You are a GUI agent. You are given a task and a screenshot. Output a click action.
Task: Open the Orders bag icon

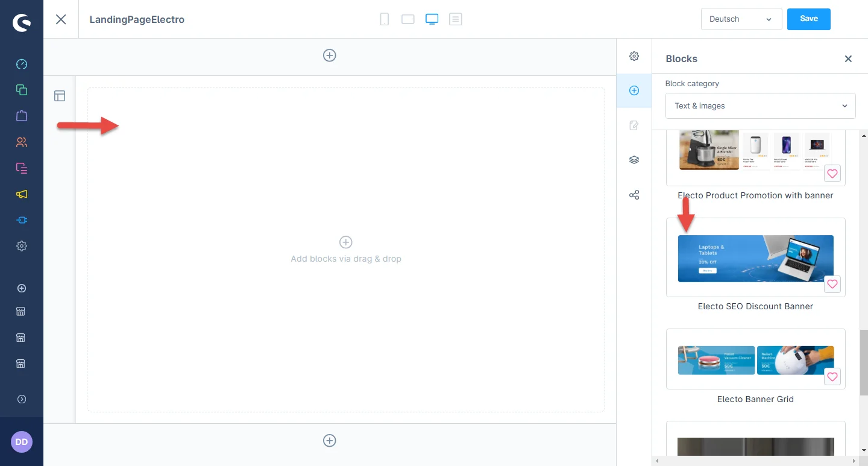click(x=22, y=116)
